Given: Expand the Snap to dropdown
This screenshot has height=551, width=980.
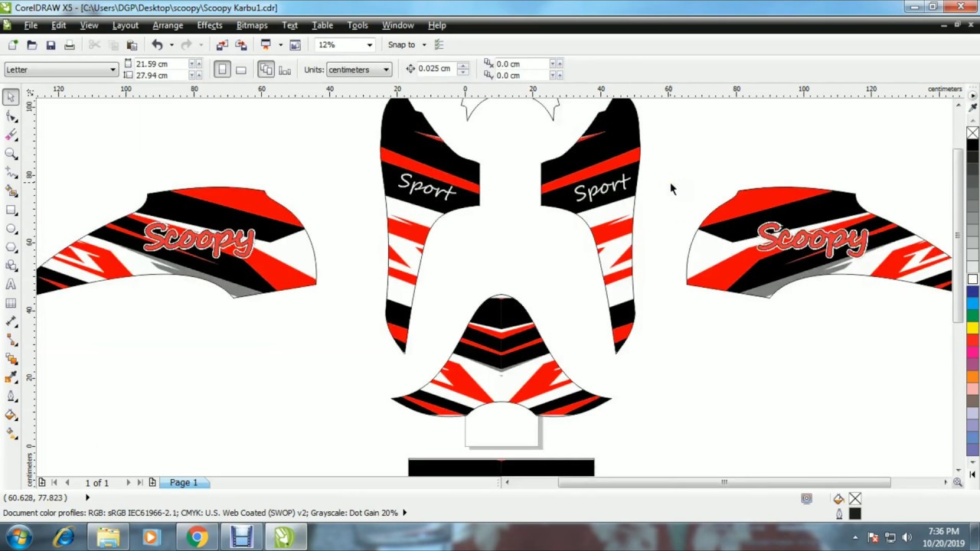Looking at the screenshot, I should (x=424, y=45).
